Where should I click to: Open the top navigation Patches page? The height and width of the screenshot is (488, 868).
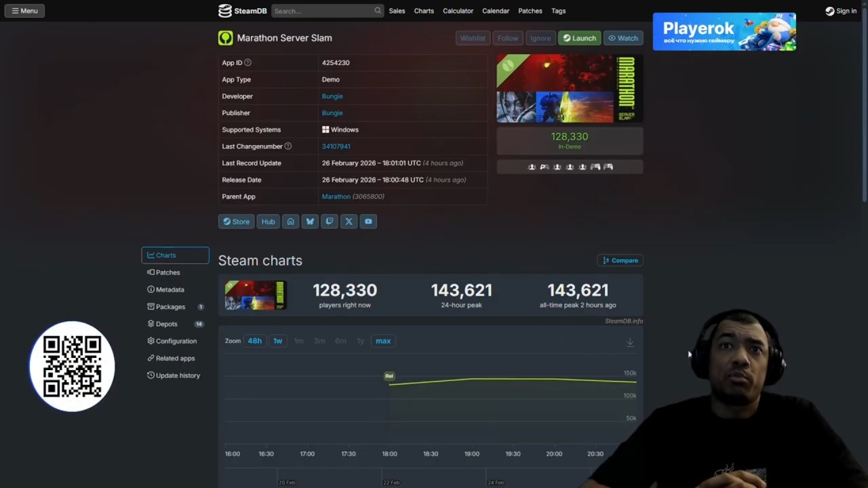coord(530,11)
